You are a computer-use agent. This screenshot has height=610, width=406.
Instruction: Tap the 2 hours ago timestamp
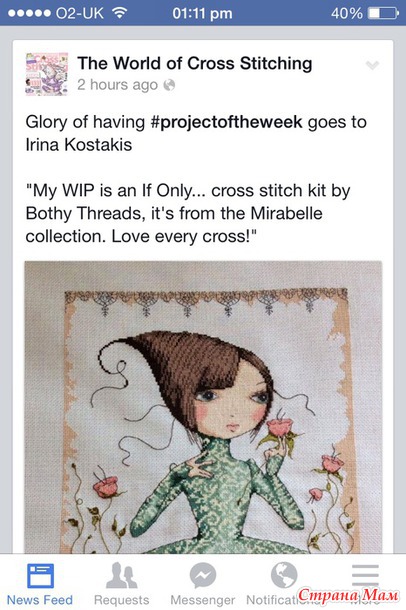tap(117, 85)
